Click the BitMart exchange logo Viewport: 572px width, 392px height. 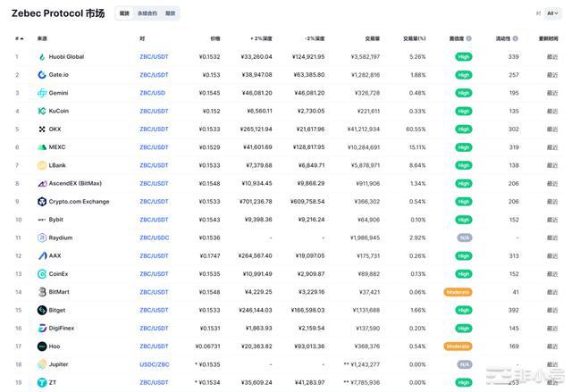[42, 292]
